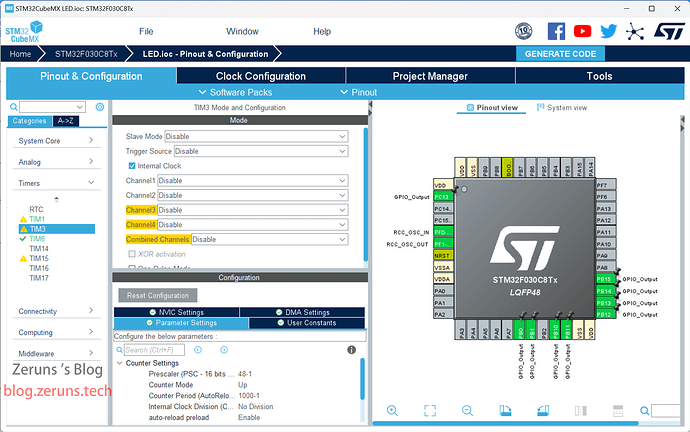Zoom out on the pinout chip view
Viewport: 690px width, 432px height.
click(467, 410)
